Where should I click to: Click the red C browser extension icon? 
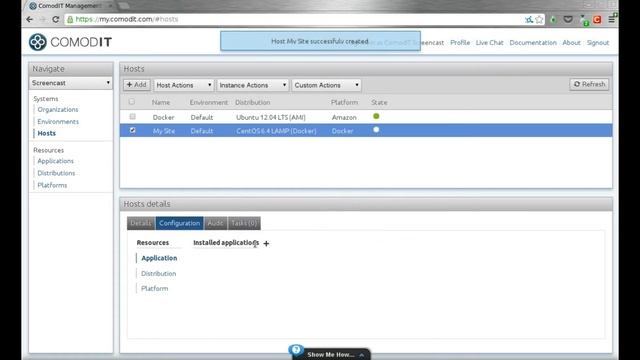coord(597,19)
